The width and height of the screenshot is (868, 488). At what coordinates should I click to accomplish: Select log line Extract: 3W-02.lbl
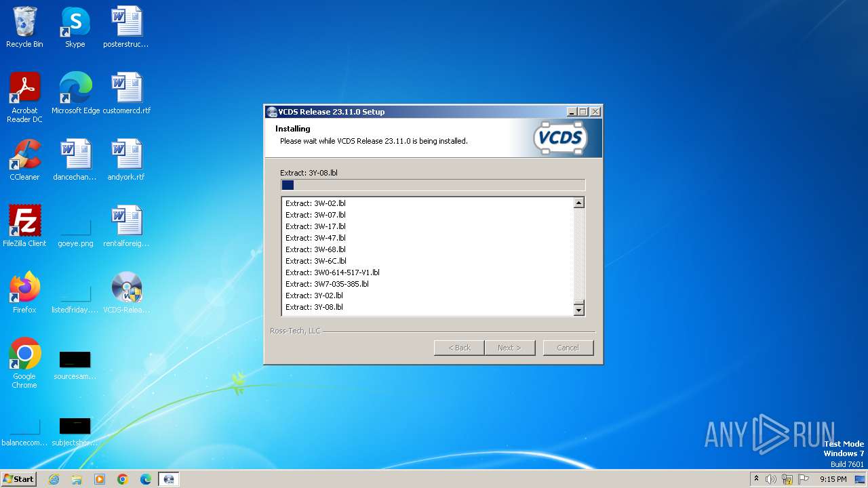pyautogui.click(x=315, y=203)
